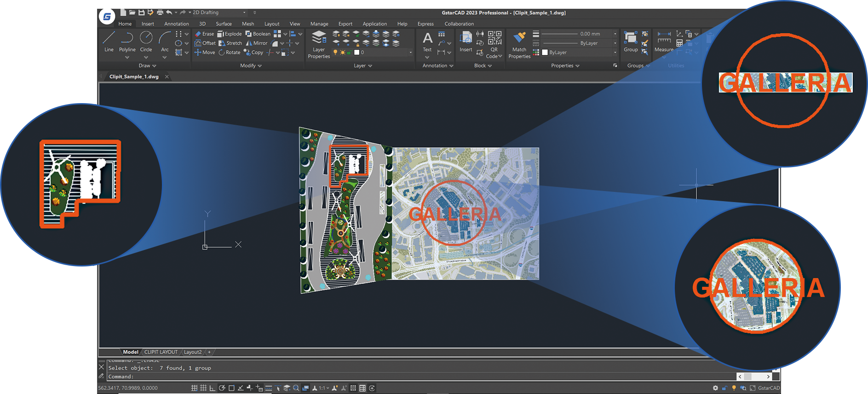Click the Offset tool
The height and width of the screenshot is (394, 868).
(x=205, y=43)
